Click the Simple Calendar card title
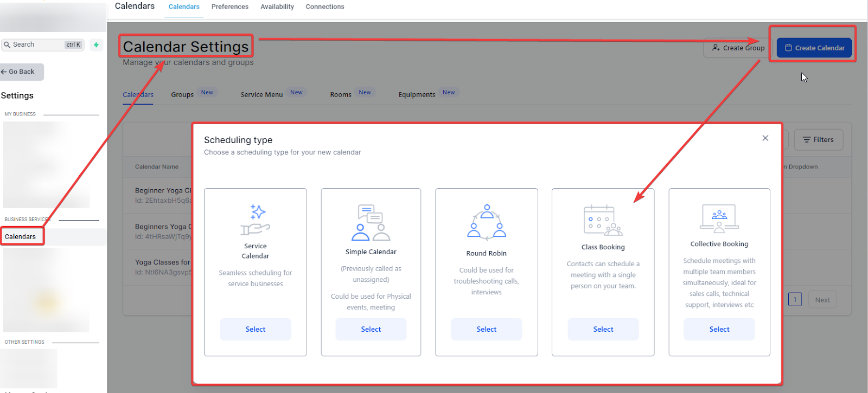The width and height of the screenshot is (868, 393). 371,252
